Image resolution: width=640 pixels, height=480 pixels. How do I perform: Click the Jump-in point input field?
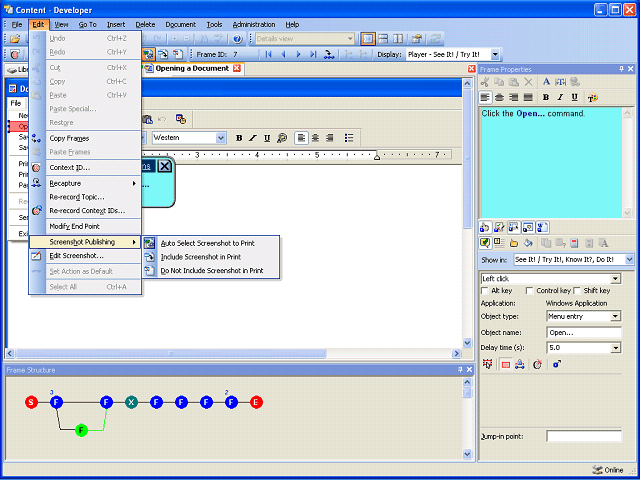pos(584,436)
